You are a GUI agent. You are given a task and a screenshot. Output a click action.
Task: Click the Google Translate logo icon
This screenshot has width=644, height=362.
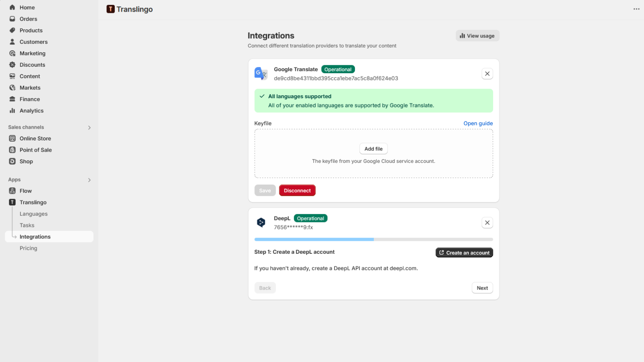(x=261, y=74)
